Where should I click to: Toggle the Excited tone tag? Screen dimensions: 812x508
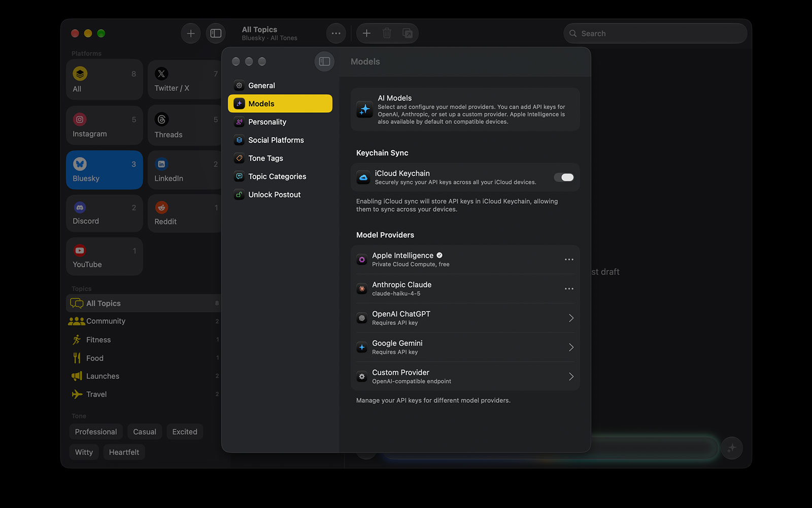185,432
